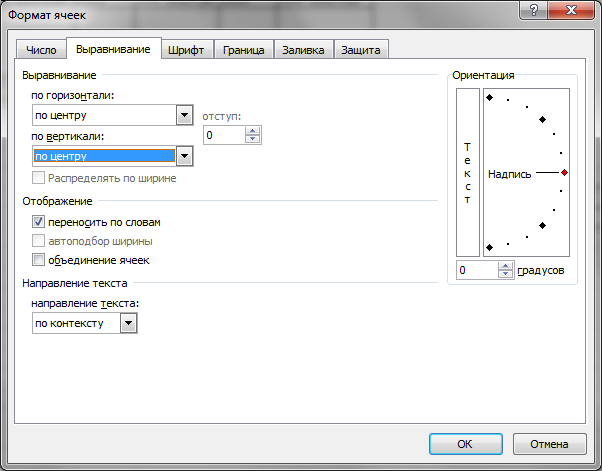Expand the 'направление текста' dropdown

click(x=129, y=323)
